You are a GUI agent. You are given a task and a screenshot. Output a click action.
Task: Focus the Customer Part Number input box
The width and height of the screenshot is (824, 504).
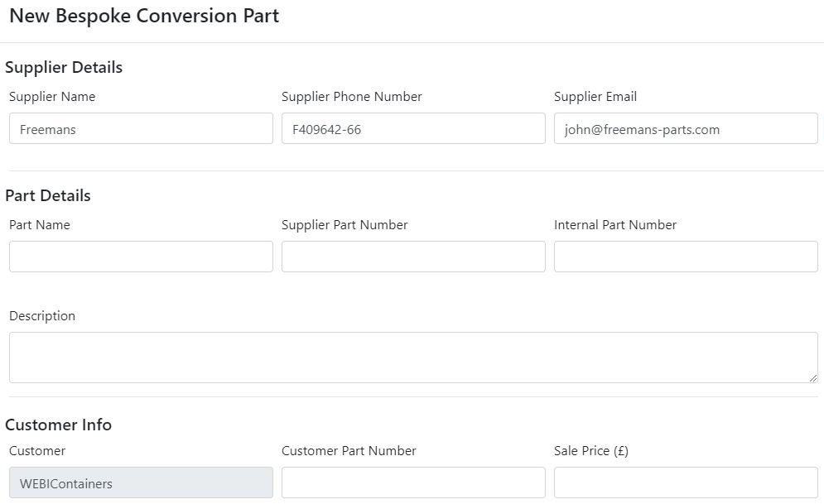413,482
